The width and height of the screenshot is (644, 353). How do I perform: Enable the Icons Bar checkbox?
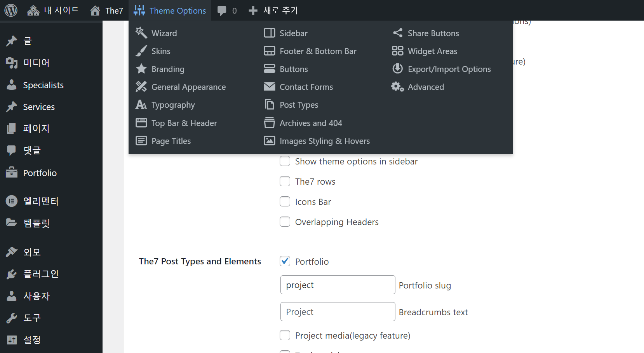(x=285, y=201)
